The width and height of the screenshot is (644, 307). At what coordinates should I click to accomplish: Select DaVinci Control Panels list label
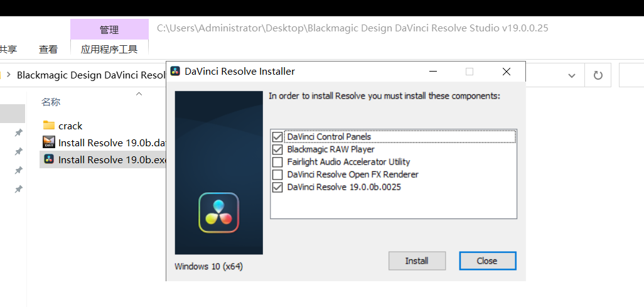tap(329, 136)
